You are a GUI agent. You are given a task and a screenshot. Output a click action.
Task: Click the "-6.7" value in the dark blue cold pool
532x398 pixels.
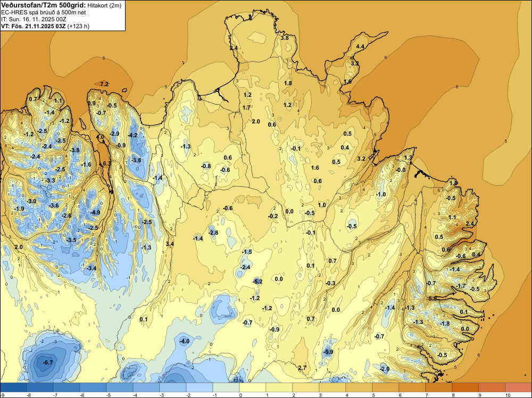click(x=48, y=362)
